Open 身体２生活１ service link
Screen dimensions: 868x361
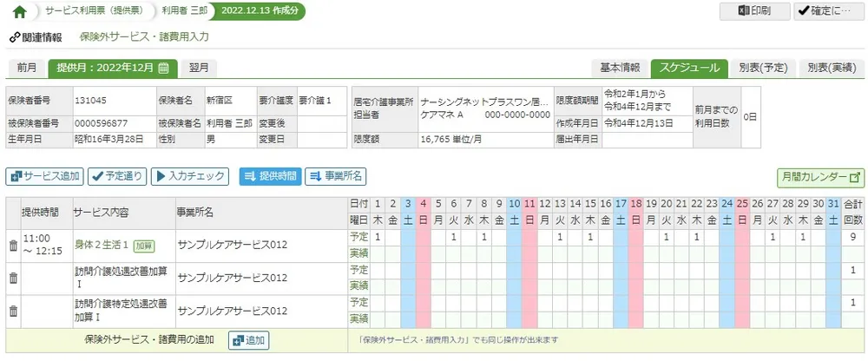(x=102, y=245)
